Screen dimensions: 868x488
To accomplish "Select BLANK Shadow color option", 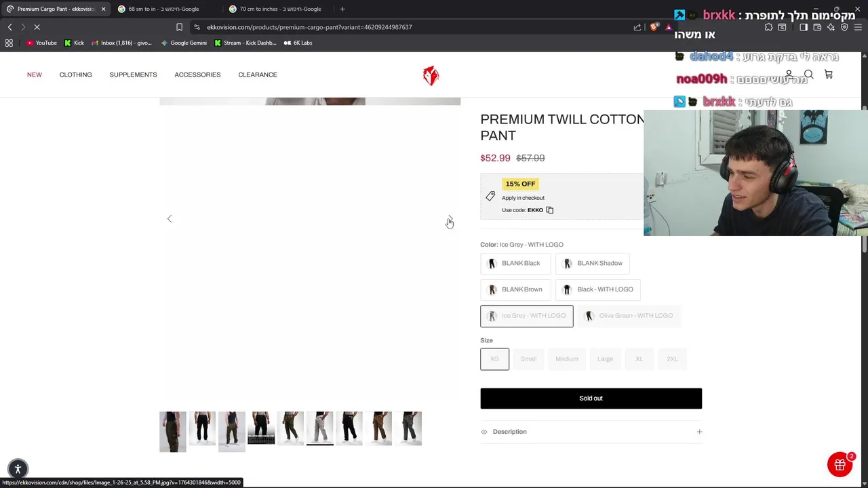I will pos(593,263).
